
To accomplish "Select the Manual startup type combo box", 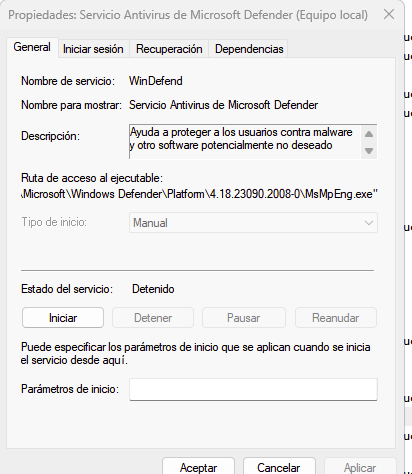I will click(253, 223).
